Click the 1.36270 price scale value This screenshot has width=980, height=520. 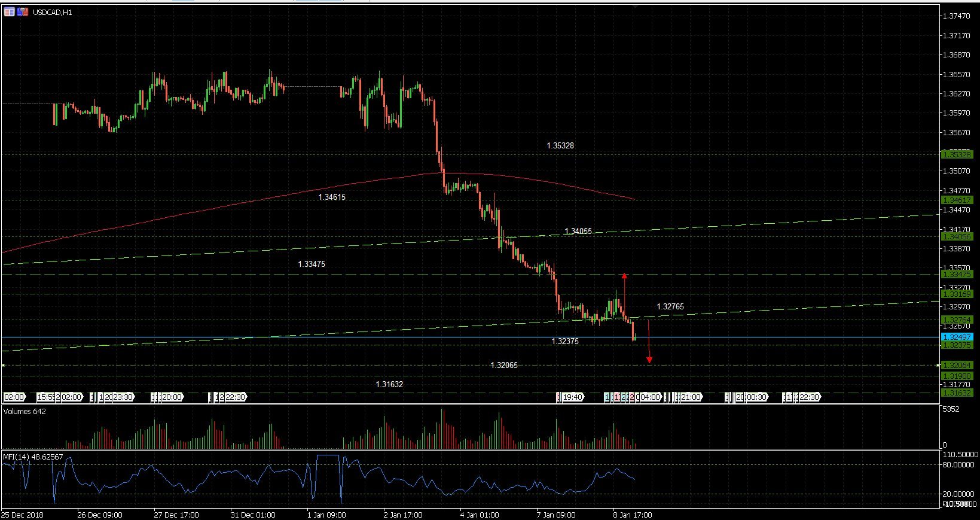[955, 94]
